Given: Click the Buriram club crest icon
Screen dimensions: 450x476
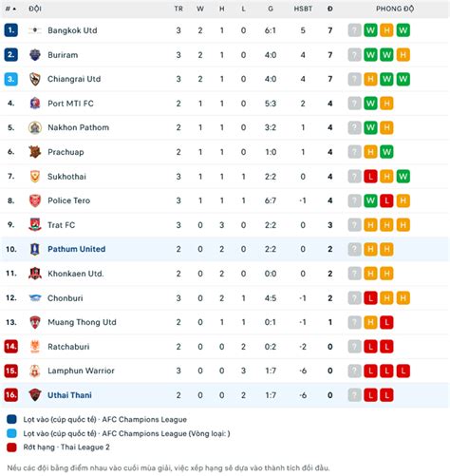Looking at the screenshot, I should (x=35, y=55).
